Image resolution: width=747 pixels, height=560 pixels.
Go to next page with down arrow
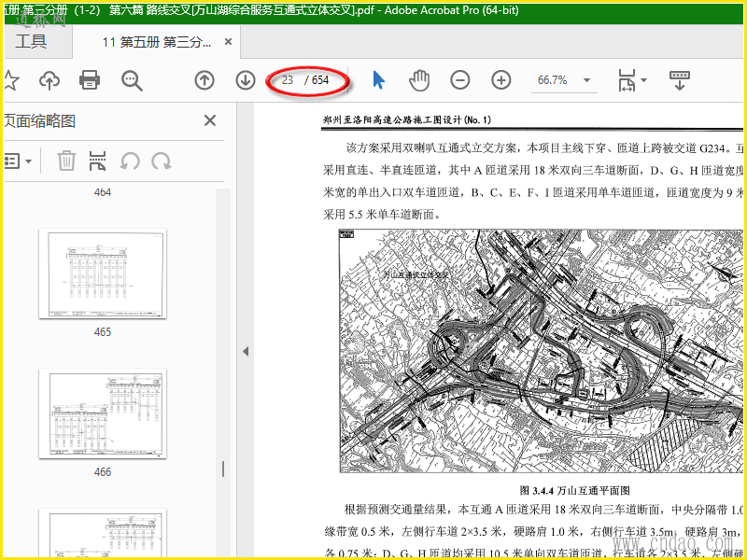click(246, 80)
